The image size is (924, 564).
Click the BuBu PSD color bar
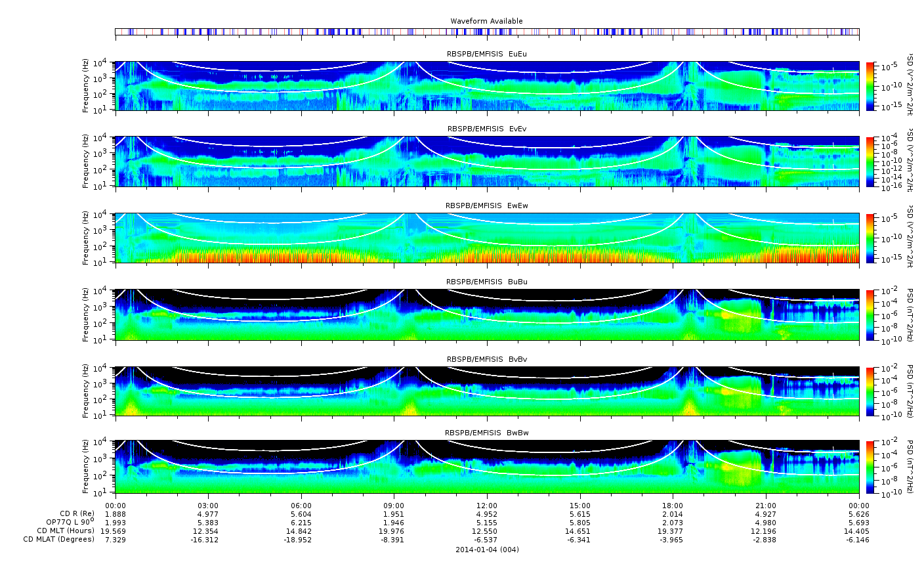pos(870,315)
